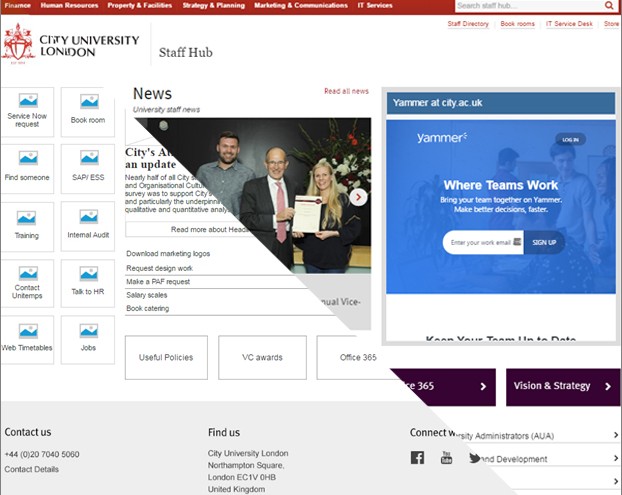Click the VC awards box
The height and width of the screenshot is (495, 622).
coord(262,357)
